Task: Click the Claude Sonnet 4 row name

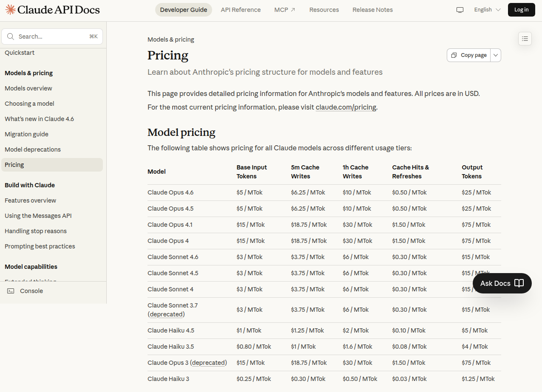Action: [170, 289]
